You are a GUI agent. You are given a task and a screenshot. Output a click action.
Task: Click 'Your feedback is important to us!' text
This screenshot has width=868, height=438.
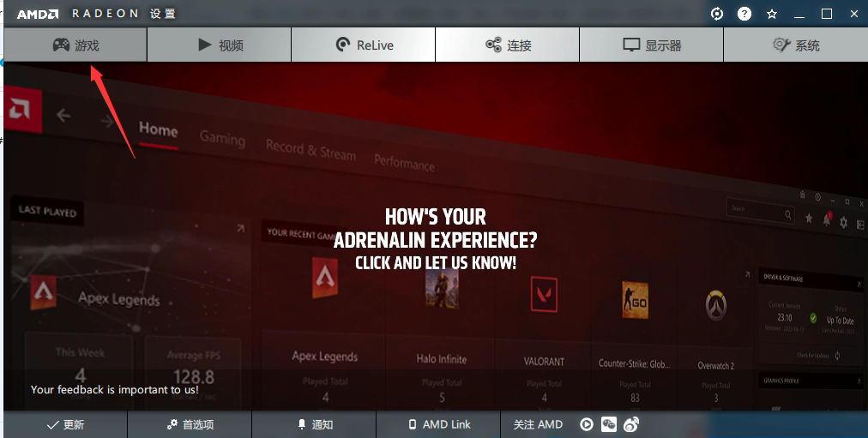(x=115, y=389)
